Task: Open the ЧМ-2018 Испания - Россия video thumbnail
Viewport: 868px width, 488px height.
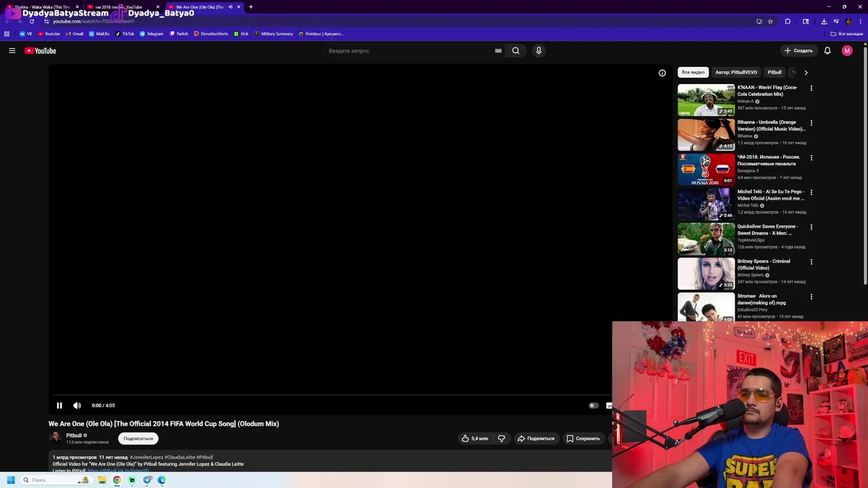Action: tap(706, 169)
